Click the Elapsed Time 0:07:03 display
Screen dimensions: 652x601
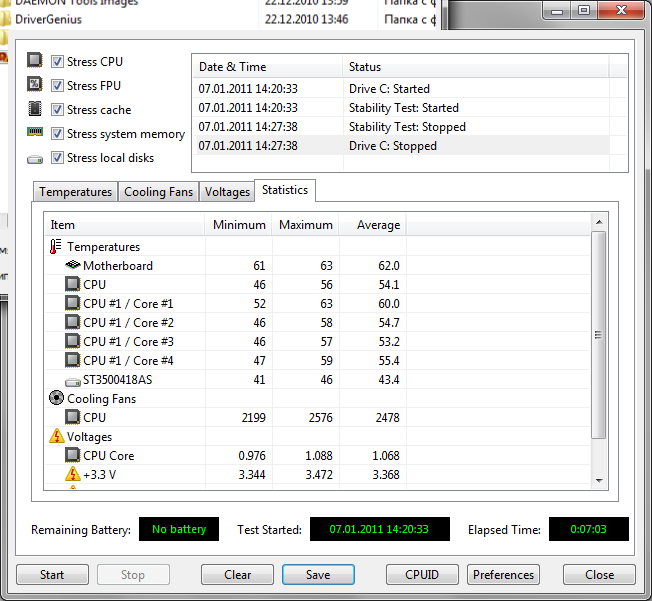coord(588,529)
